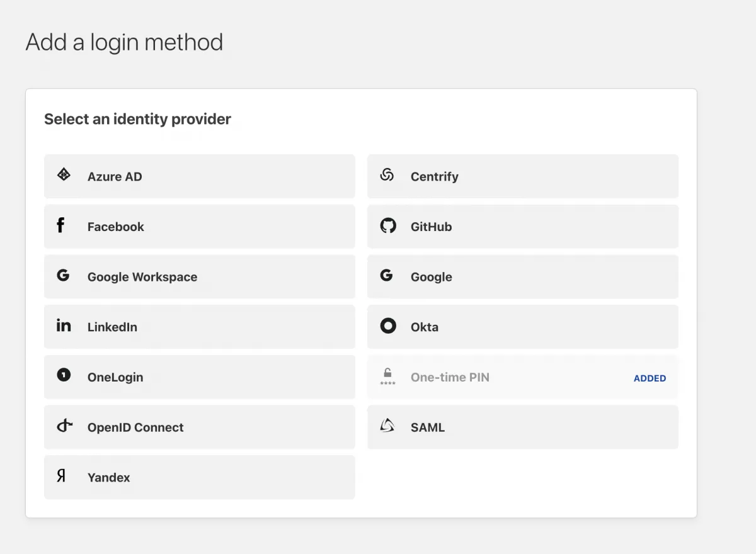
Task: Click the OneLogin circle icon
Action: [64, 375]
